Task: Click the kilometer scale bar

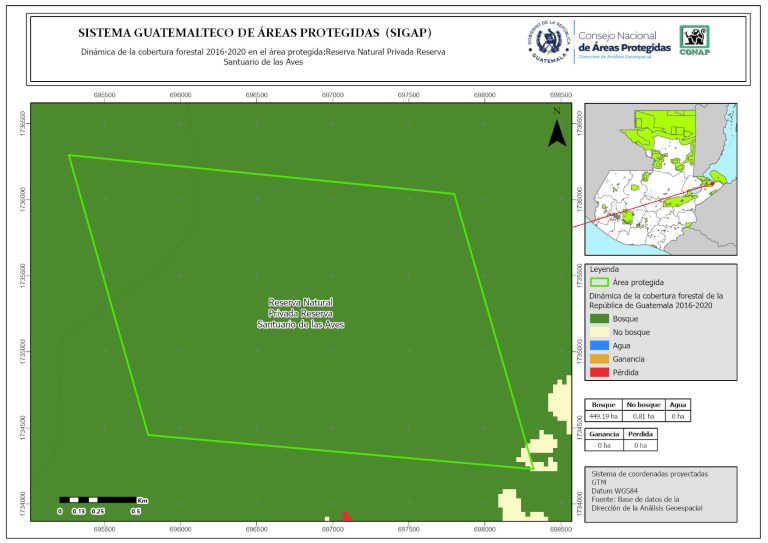Action: tap(97, 498)
